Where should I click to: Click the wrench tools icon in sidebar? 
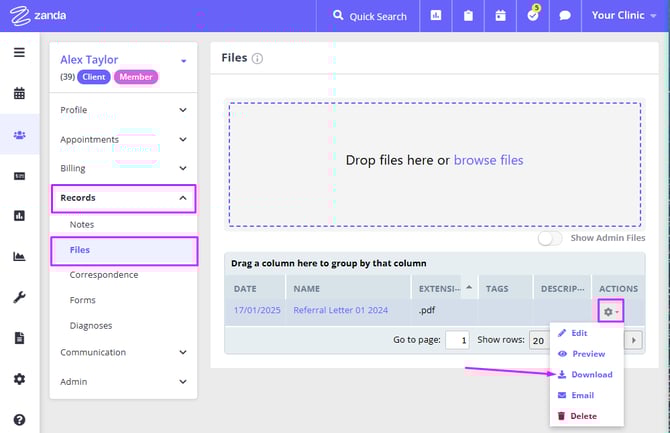tap(19, 297)
